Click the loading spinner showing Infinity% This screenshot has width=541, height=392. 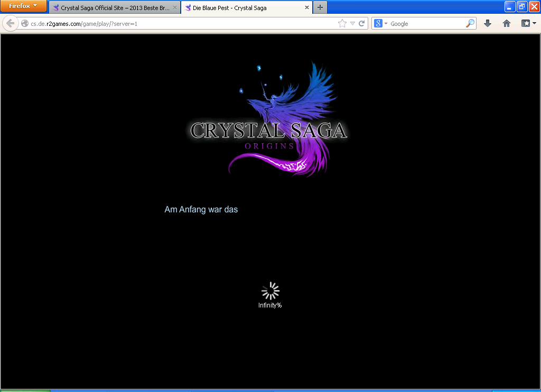(x=270, y=292)
